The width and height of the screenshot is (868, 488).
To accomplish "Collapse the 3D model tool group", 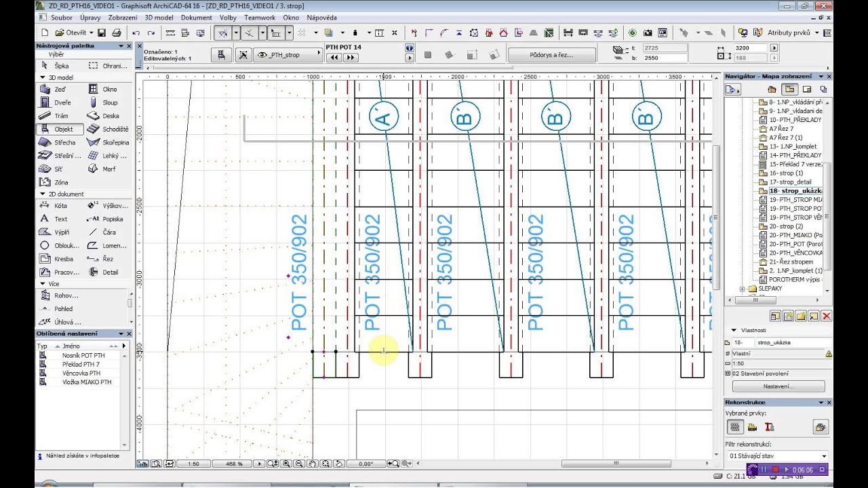I will click(42, 77).
